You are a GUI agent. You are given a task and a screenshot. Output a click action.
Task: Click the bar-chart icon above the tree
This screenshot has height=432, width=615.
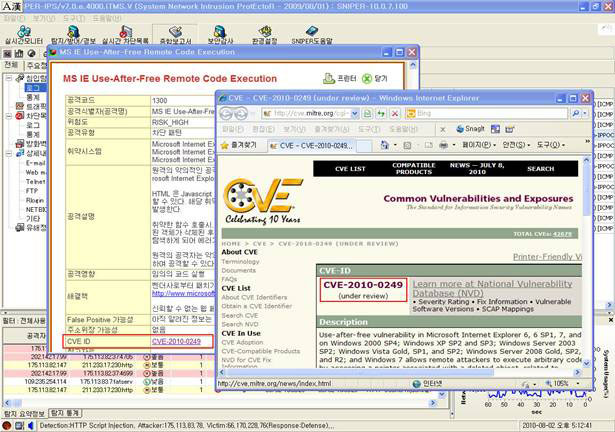pos(19,53)
